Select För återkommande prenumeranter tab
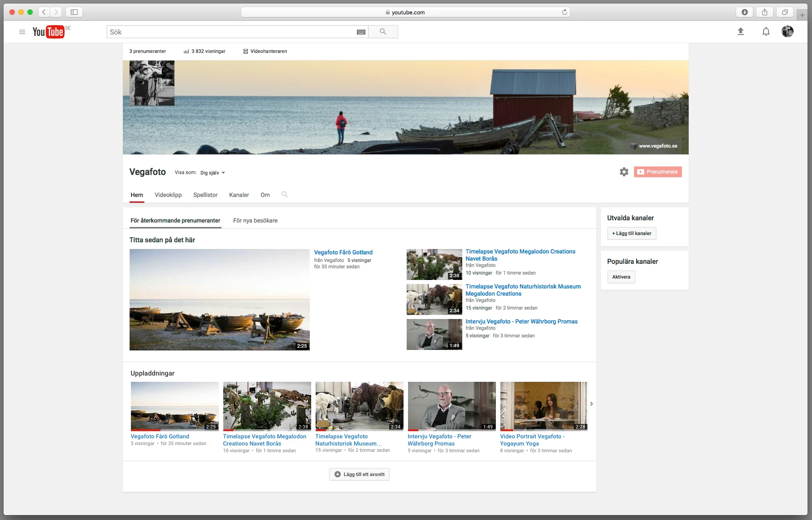The image size is (812, 520). pyautogui.click(x=175, y=220)
